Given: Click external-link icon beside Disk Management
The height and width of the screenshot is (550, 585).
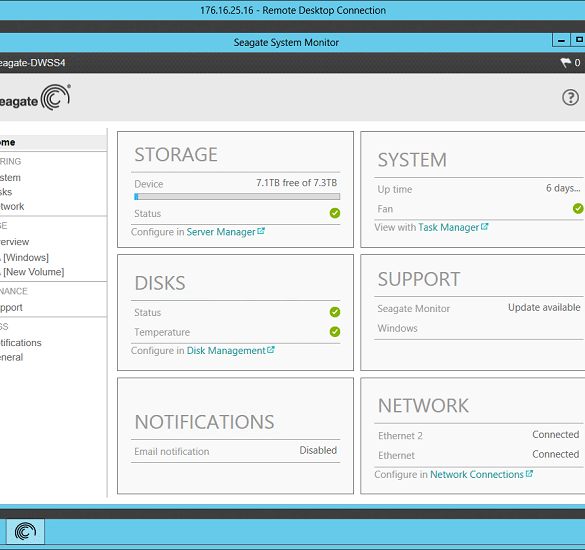Looking at the screenshot, I should pos(271,350).
